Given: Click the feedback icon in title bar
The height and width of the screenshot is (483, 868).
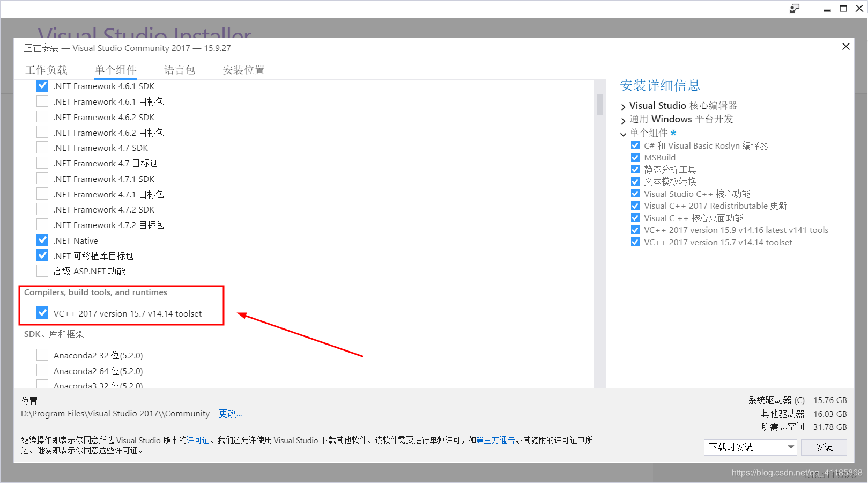Looking at the screenshot, I should [795, 9].
